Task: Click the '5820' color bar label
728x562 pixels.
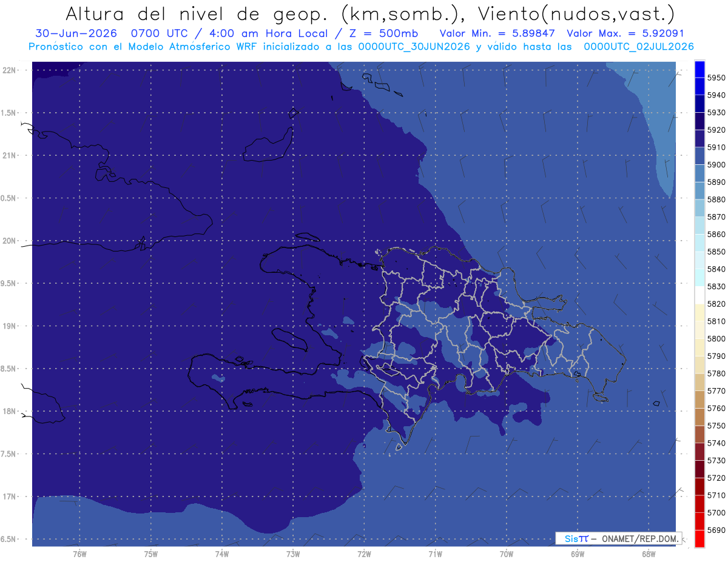Action: [x=716, y=304]
